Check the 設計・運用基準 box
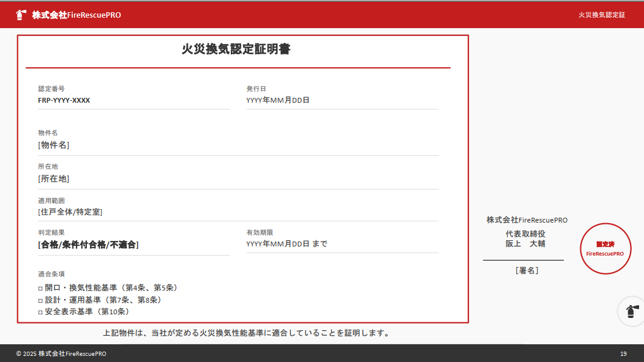Image resolution: width=644 pixels, height=362 pixels. pos(40,300)
